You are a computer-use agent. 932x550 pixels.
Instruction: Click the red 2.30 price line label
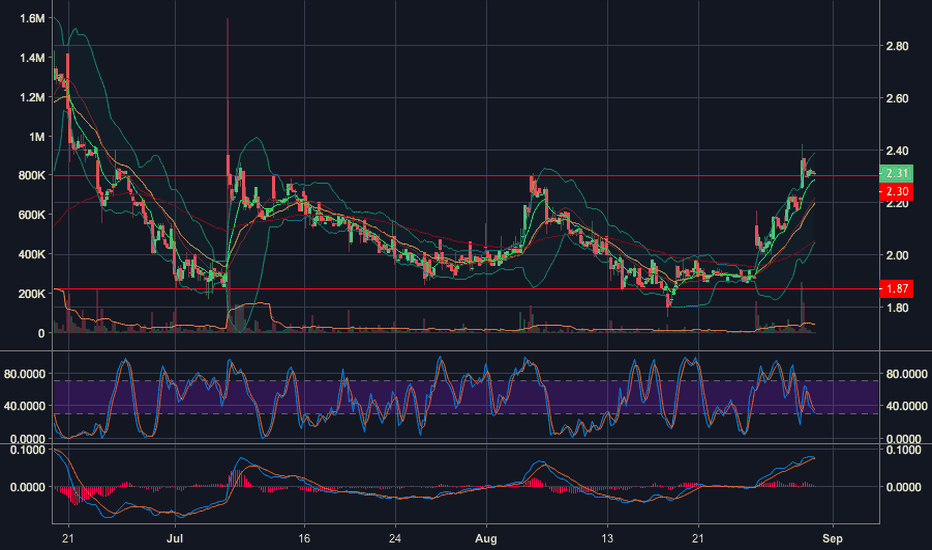point(896,191)
